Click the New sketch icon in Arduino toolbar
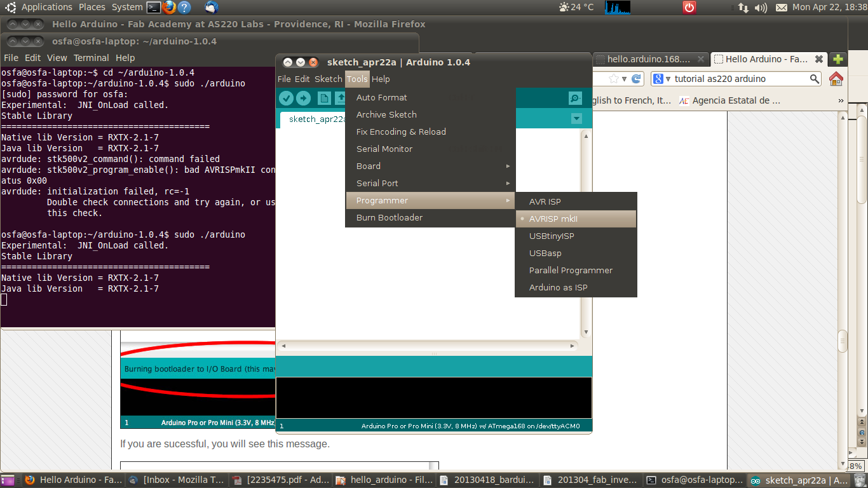868x488 pixels. pos(324,98)
